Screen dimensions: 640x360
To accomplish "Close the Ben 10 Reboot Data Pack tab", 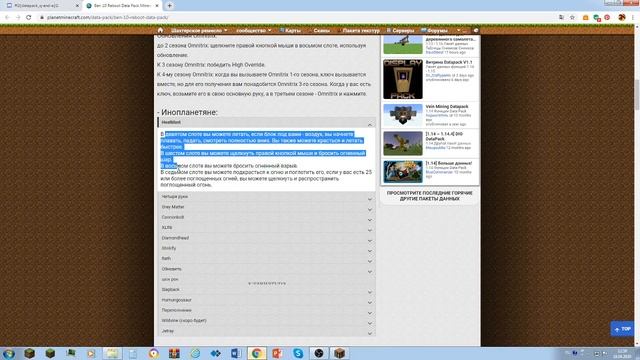I will pyautogui.click(x=157, y=6).
